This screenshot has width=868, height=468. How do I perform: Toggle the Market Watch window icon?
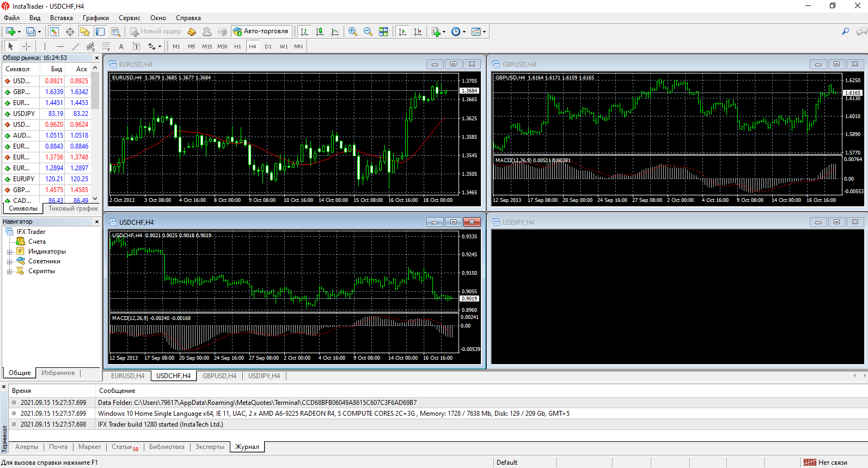click(x=54, y=32)
